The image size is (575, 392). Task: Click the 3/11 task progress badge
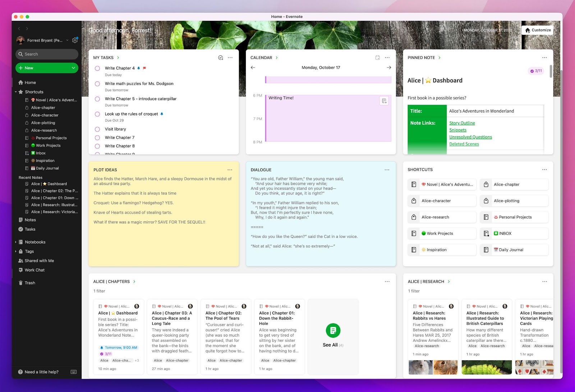[536, 71]
